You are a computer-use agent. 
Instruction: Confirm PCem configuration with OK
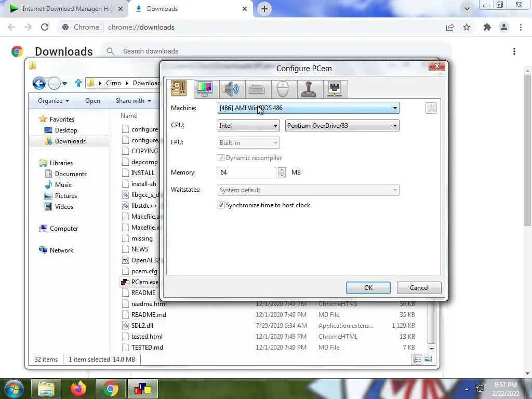click(x=368, y=288)
